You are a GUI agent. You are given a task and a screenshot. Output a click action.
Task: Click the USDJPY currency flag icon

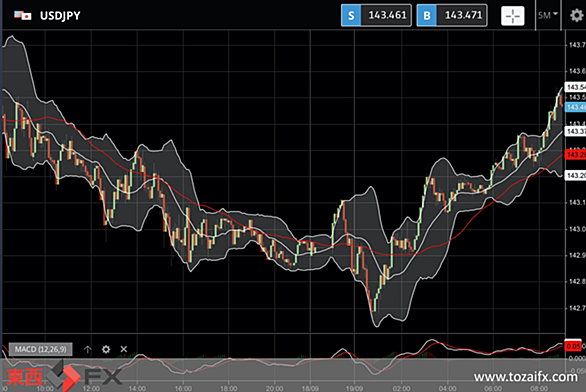click(x=23, y=16)
